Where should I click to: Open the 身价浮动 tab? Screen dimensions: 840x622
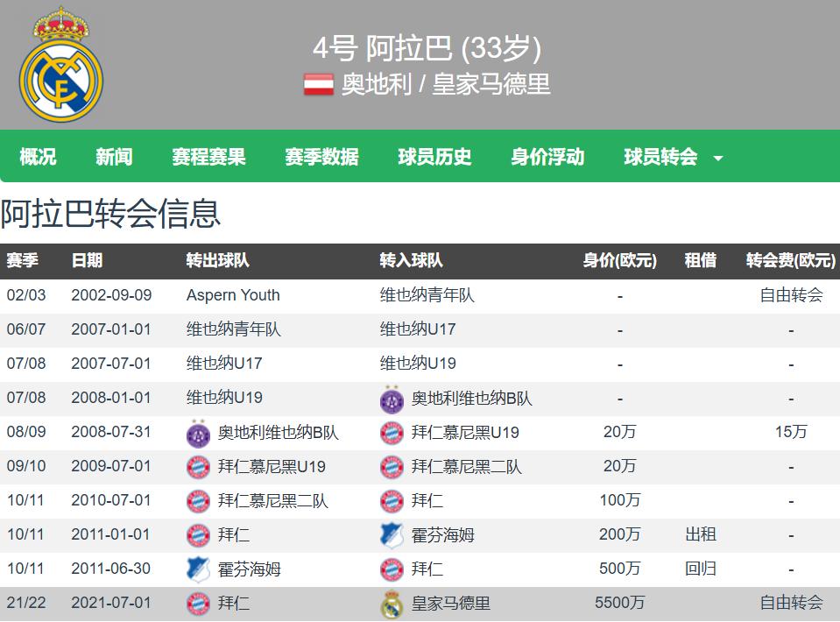[547, 157]
